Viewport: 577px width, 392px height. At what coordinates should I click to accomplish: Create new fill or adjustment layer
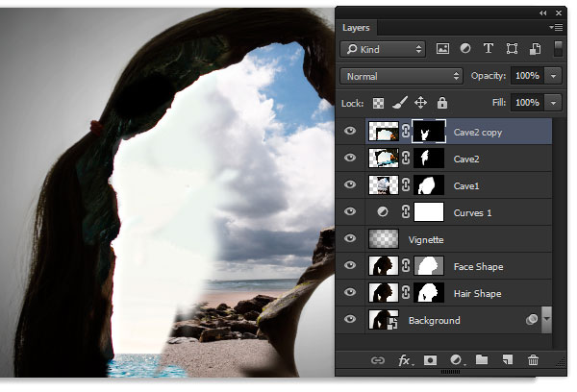click(x=456, y=360)
